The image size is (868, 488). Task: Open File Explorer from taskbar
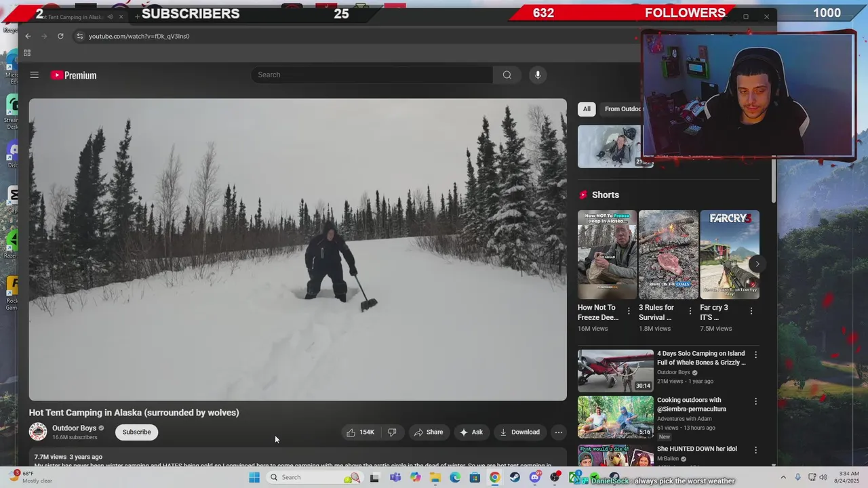(435, 477)
